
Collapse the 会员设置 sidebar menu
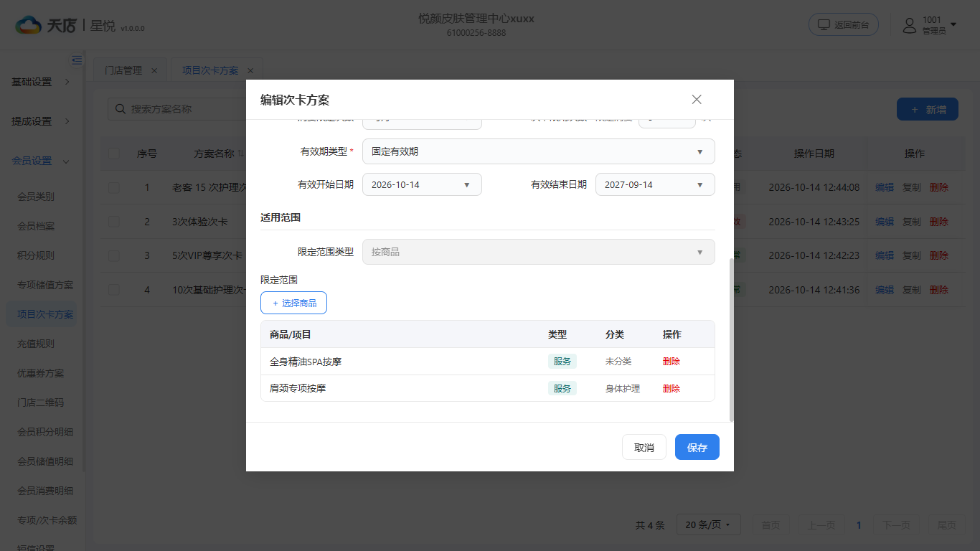42,161
